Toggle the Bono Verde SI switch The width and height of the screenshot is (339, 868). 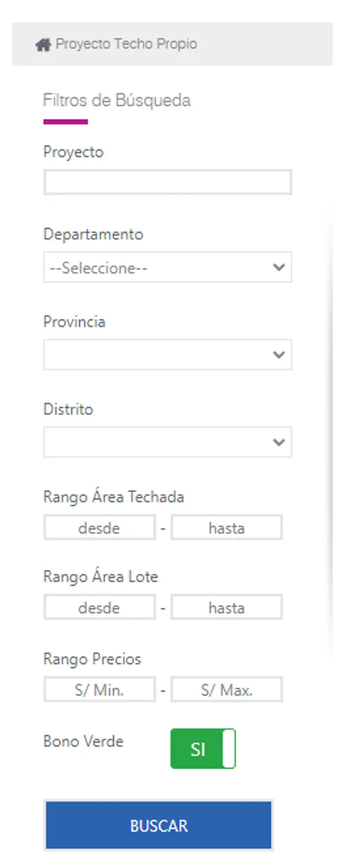(x=203, y=748)
